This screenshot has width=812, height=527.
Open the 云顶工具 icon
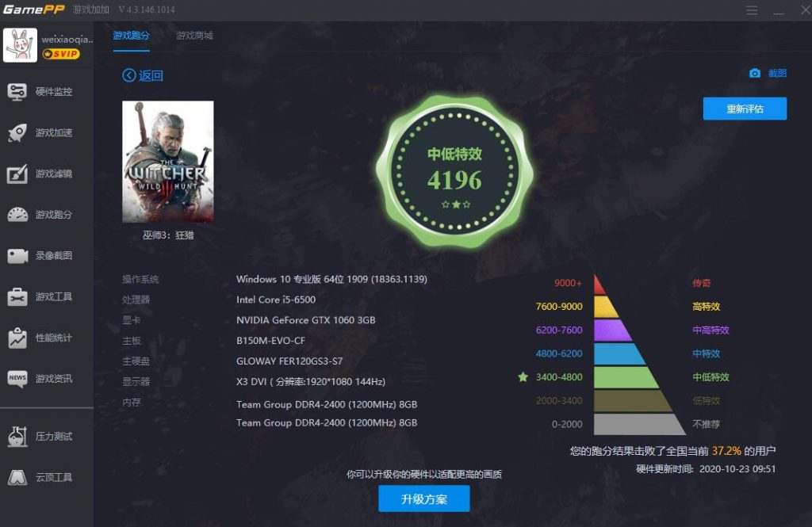17,477
